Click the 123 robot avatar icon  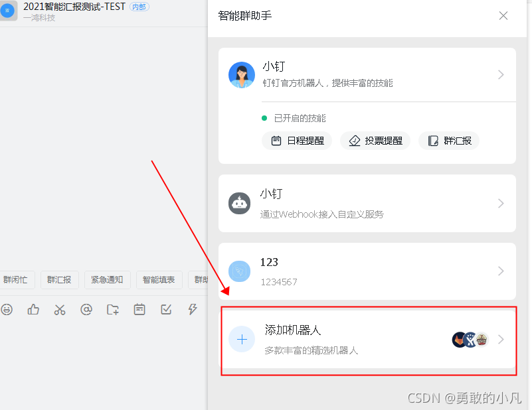239,271
